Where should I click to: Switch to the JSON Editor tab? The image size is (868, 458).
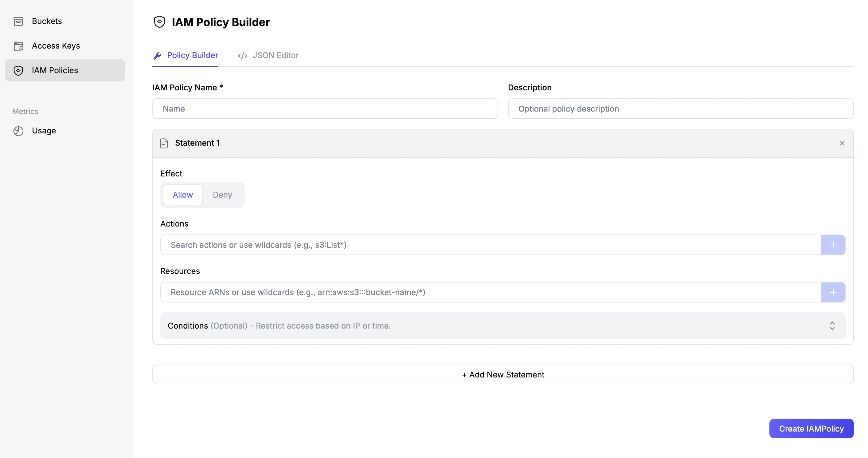tap(275, 55)
